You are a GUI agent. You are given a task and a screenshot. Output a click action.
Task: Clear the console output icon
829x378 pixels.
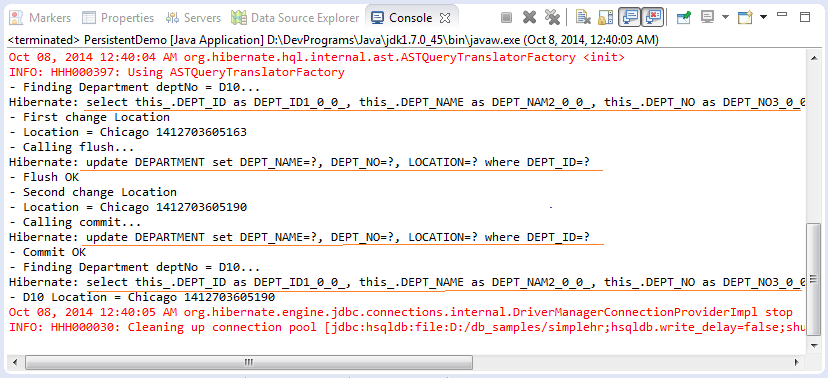pos(583,18)
